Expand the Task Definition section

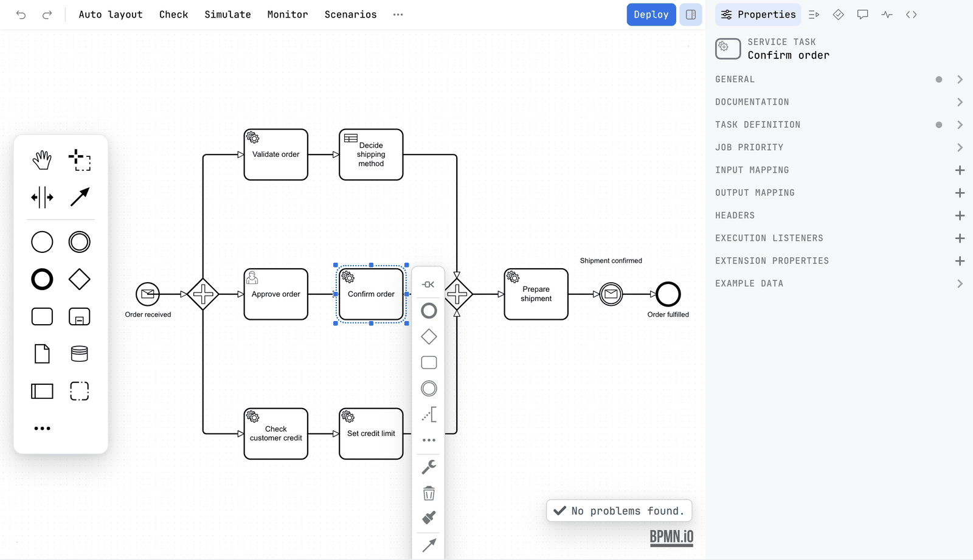(840, 125)
